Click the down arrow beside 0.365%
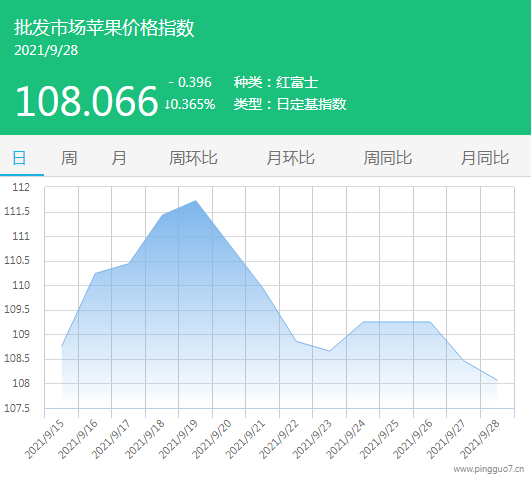531x479 pixels. [x=167, y=104]
